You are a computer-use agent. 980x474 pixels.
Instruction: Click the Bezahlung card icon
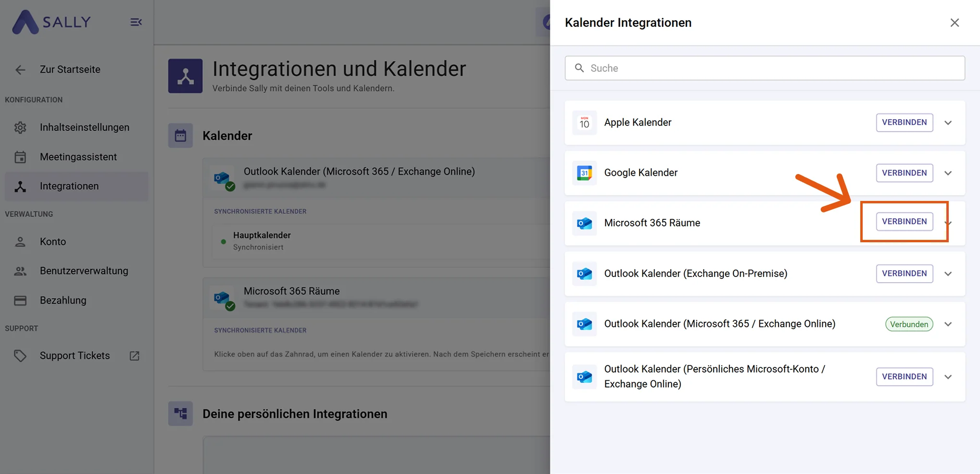point(20,300)
